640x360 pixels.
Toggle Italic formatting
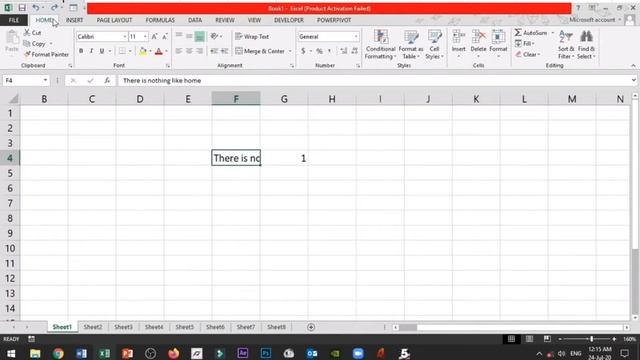(x=91, y=51)
